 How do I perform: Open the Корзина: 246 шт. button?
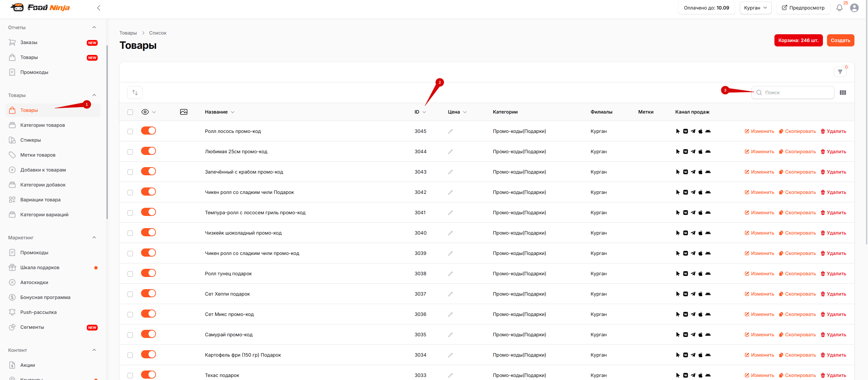[x=798, y=40]
